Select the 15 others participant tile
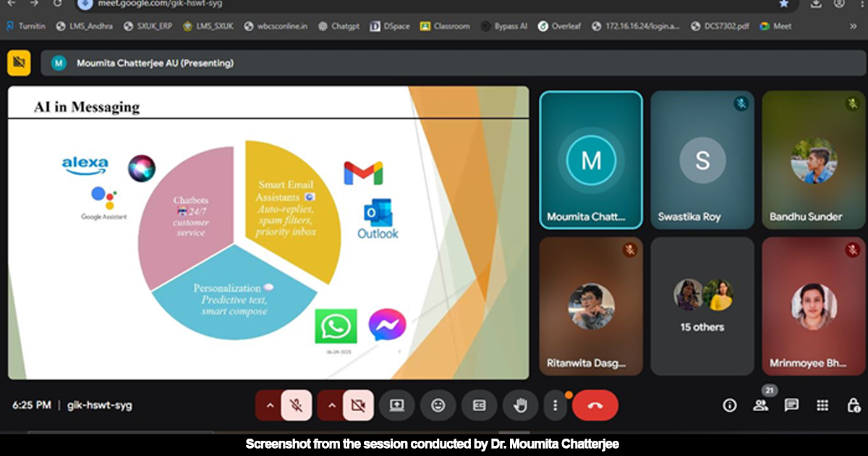 (x=702, y=306)
